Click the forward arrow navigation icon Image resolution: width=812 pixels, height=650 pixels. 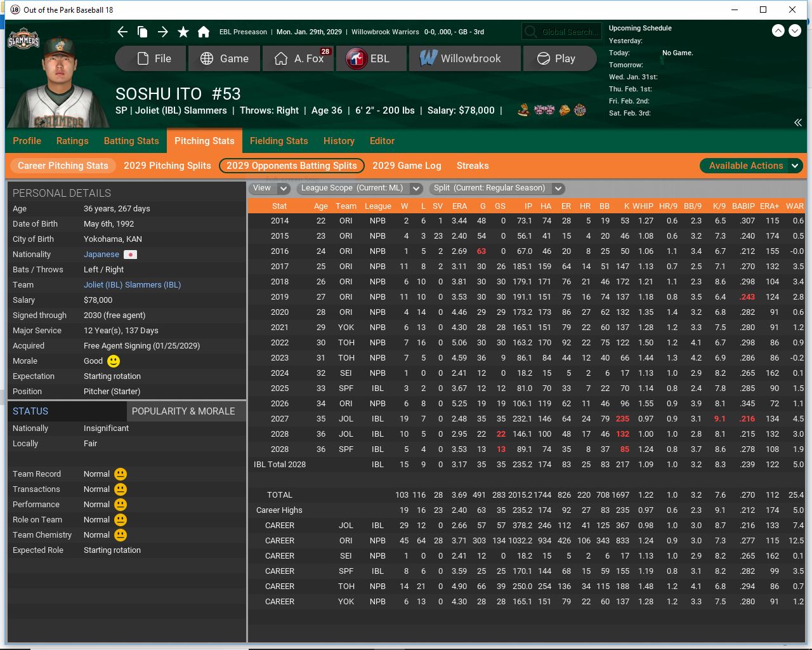[x=163, y=32]
